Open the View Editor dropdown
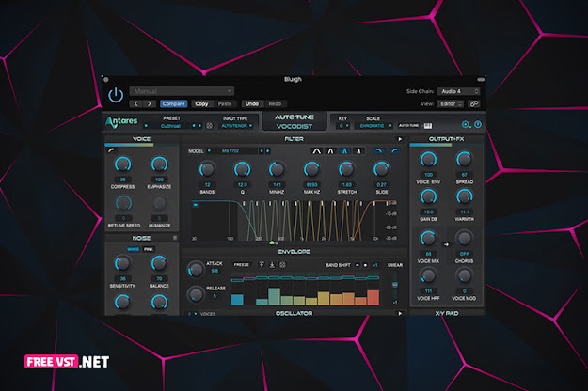 (x=450, y=103)
